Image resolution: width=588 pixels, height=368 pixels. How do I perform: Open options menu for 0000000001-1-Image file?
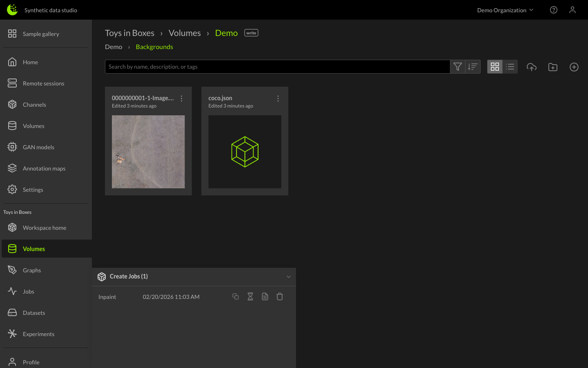click(x=182, y=99)
